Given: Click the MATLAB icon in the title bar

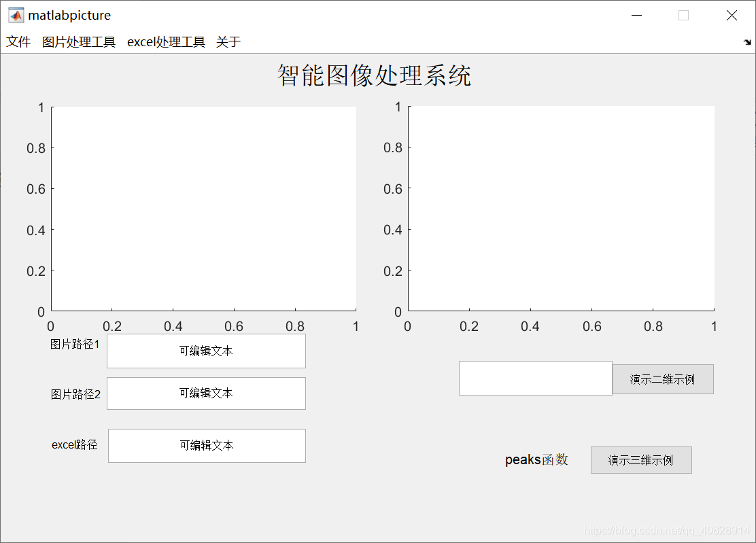Looking at the screenshot, I should tap(15, 14).
